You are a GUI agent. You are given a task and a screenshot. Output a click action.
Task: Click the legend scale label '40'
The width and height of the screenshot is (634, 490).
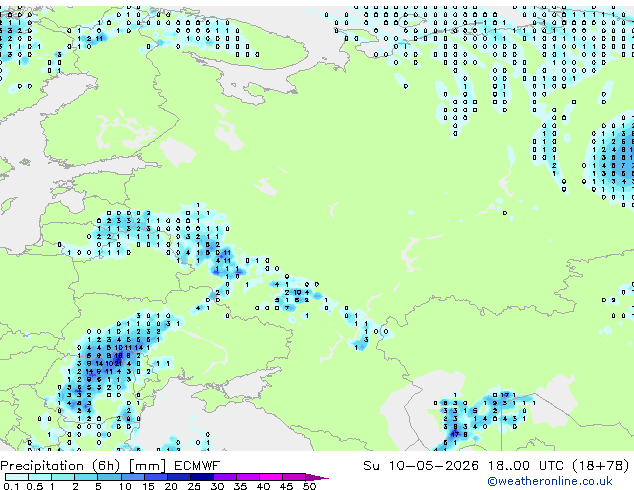pyautogui.click(x=263, y=486)
